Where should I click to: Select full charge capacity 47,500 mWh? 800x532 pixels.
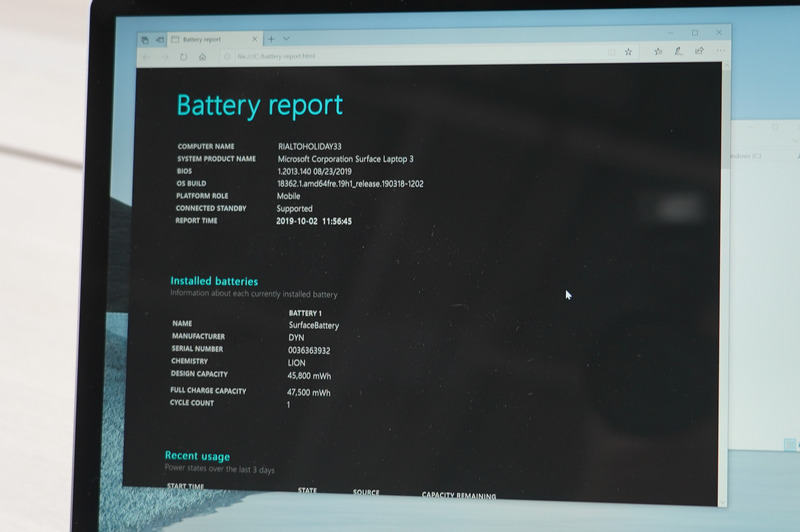tap(308, 392)
